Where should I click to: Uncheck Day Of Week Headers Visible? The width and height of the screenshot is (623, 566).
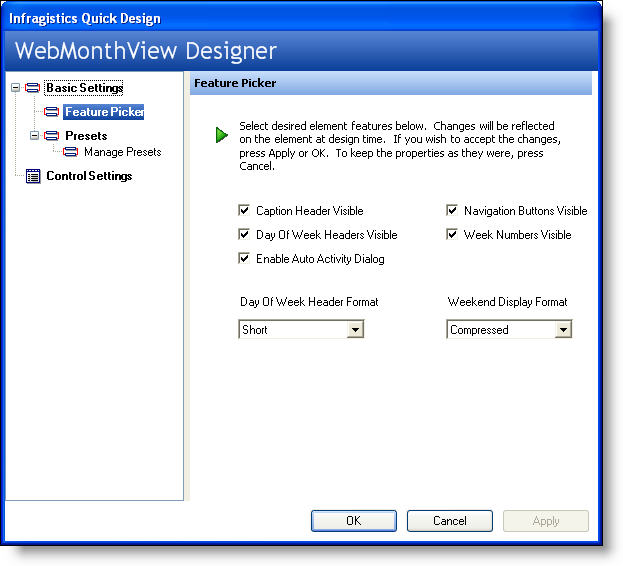pos(244,234)
